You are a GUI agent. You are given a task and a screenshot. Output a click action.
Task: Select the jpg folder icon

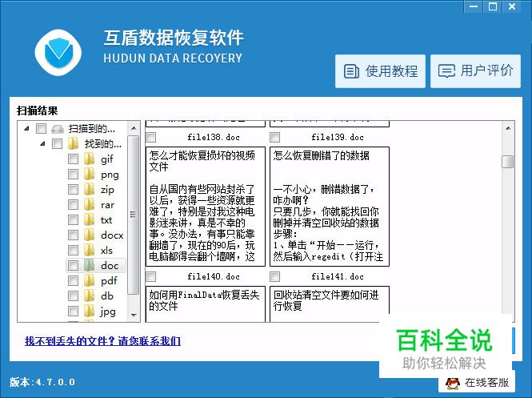tap(89, 311)
